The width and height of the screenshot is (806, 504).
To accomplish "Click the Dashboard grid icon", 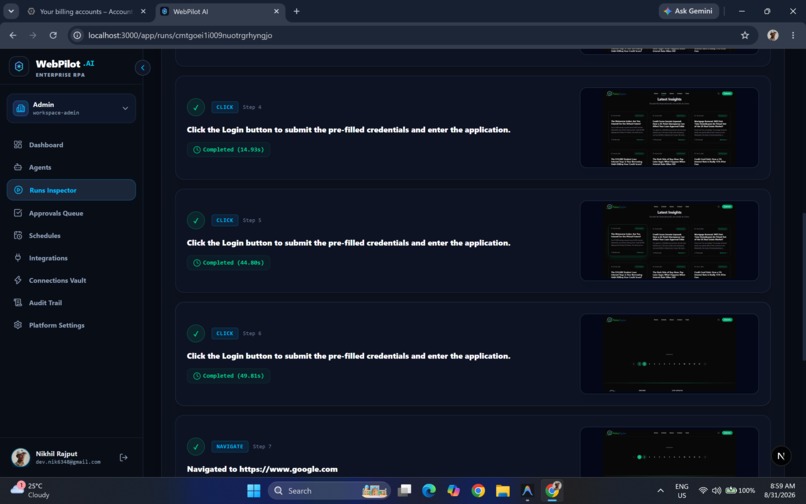I will [x=18, y=145].
